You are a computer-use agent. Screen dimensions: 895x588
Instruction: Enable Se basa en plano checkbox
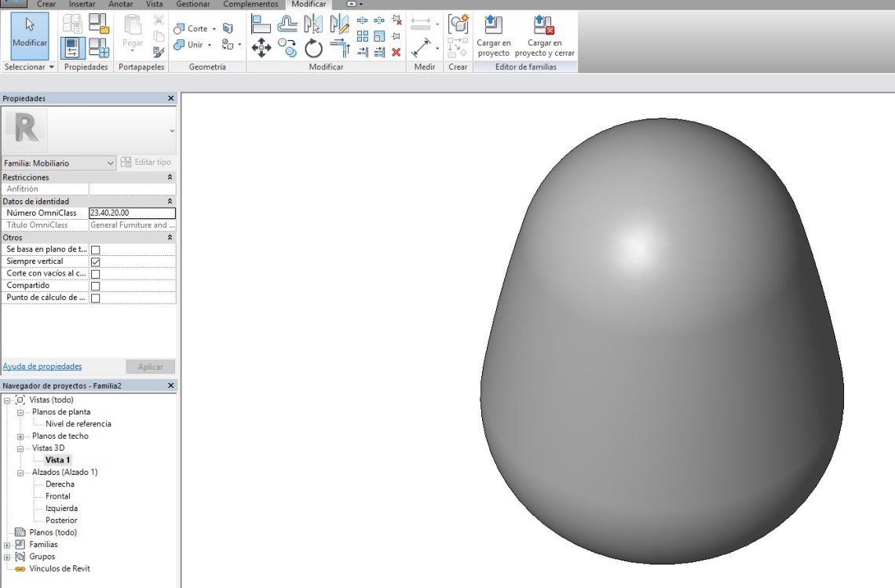tap(96, 250)
